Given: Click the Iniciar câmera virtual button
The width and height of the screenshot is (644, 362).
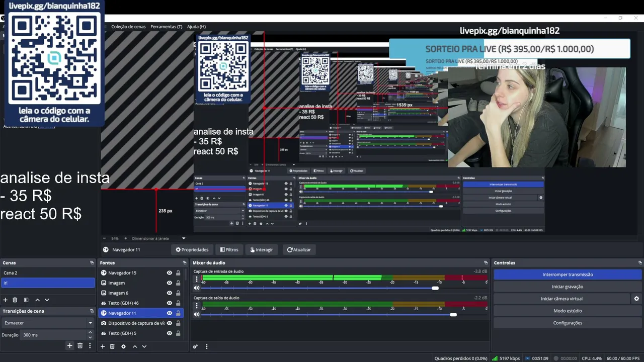Looking at the screenshot, I should [561, 299].
